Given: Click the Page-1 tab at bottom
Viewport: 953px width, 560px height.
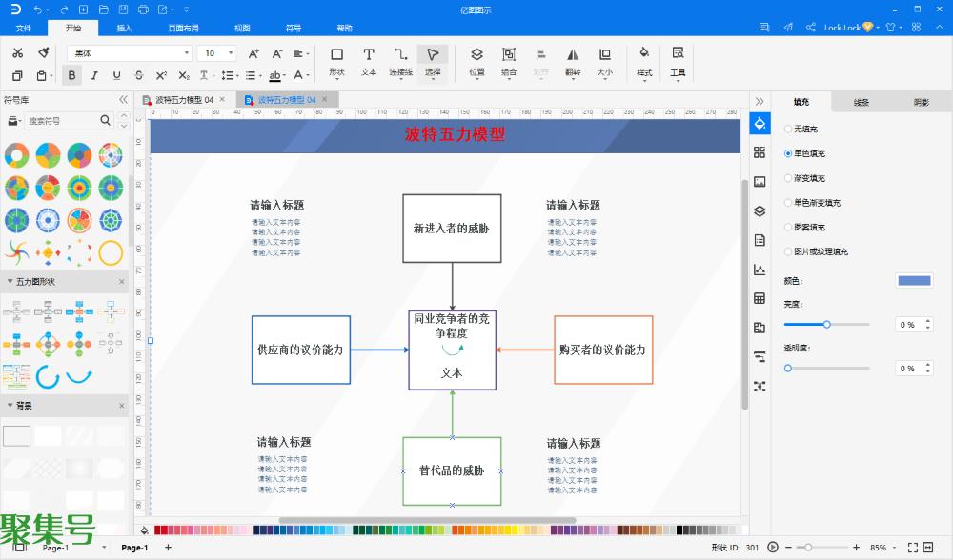Looking at the screenshot, I should (134, 548).
